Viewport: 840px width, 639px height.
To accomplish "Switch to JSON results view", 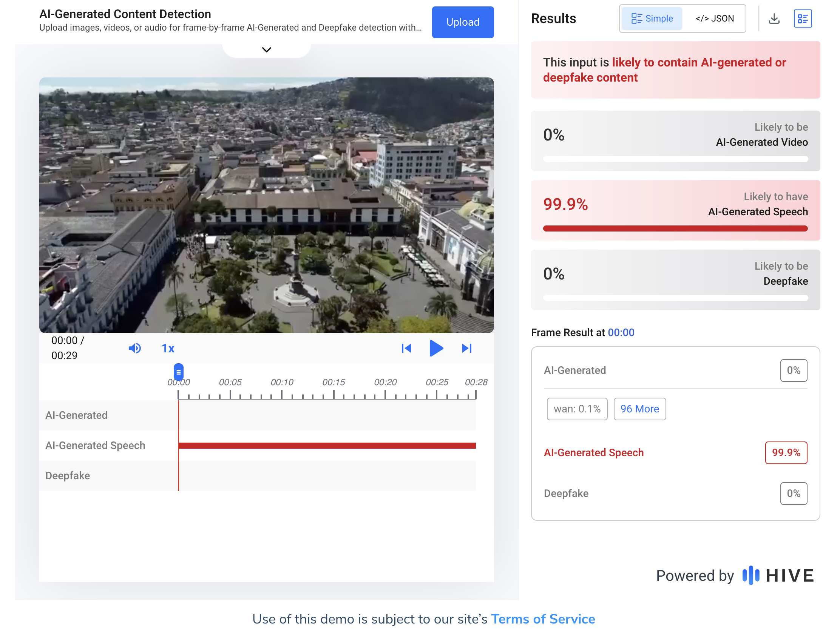I will [x=714, y=18].
